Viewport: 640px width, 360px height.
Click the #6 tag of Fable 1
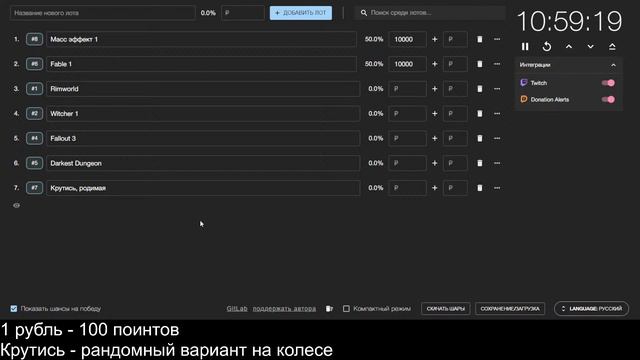(x=34, y=64)
